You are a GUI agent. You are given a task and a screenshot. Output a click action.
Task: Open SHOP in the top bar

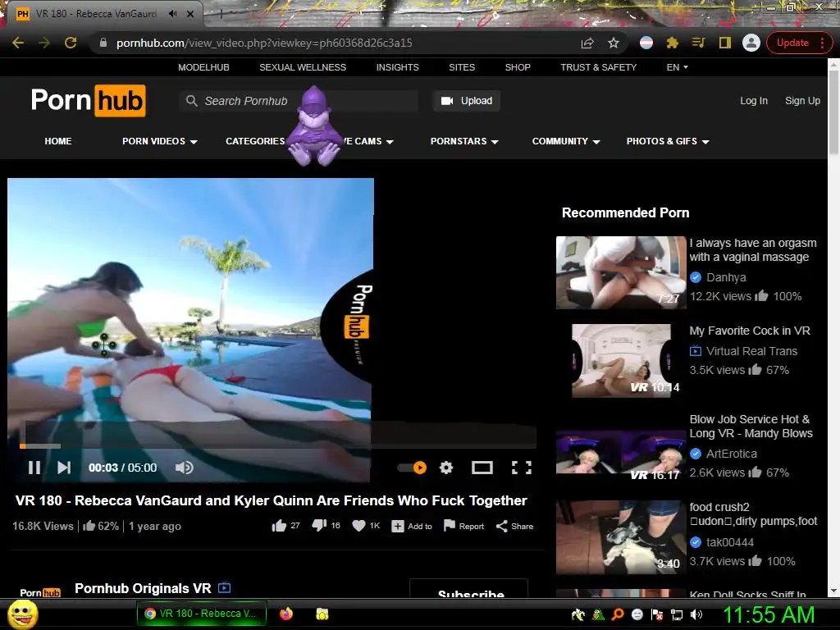tap(518, 67)
